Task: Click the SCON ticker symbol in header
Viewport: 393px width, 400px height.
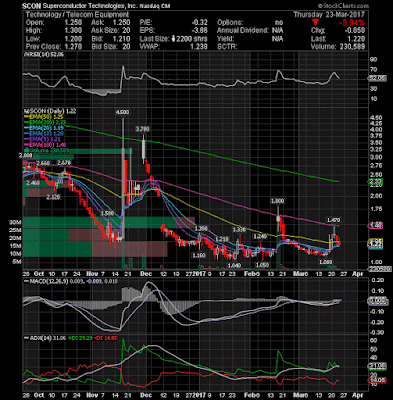Action: click(31, 6)
